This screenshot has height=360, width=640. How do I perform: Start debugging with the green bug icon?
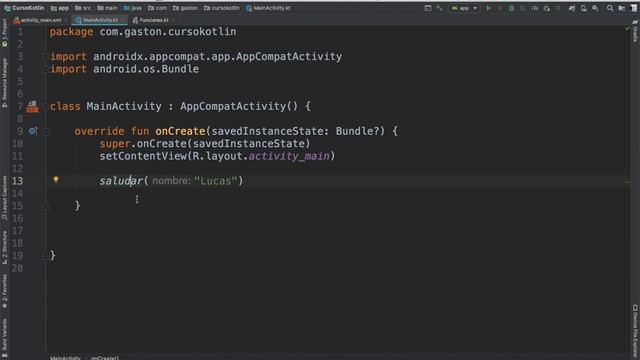tap(511, 8)
